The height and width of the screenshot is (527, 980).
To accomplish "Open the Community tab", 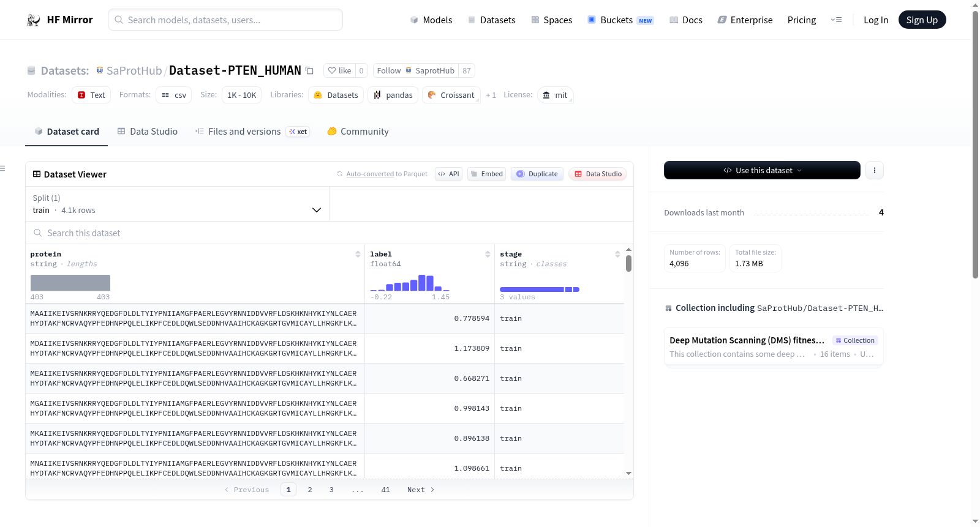I will [x=358, y=132].
